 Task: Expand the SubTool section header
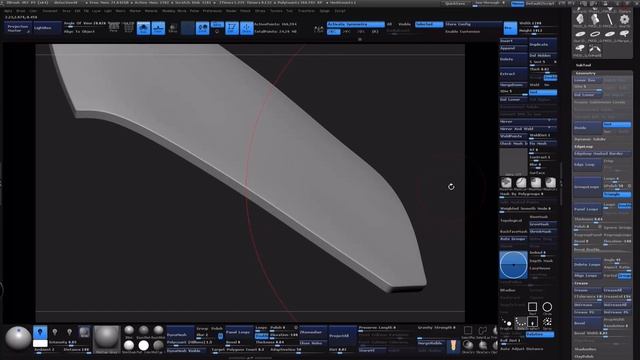(583, 65)
